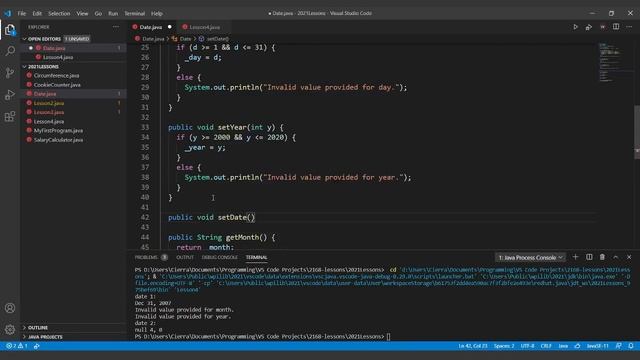Expand the Java Projects section
Screen dimensions: 640x360
(x=73, y=337)
